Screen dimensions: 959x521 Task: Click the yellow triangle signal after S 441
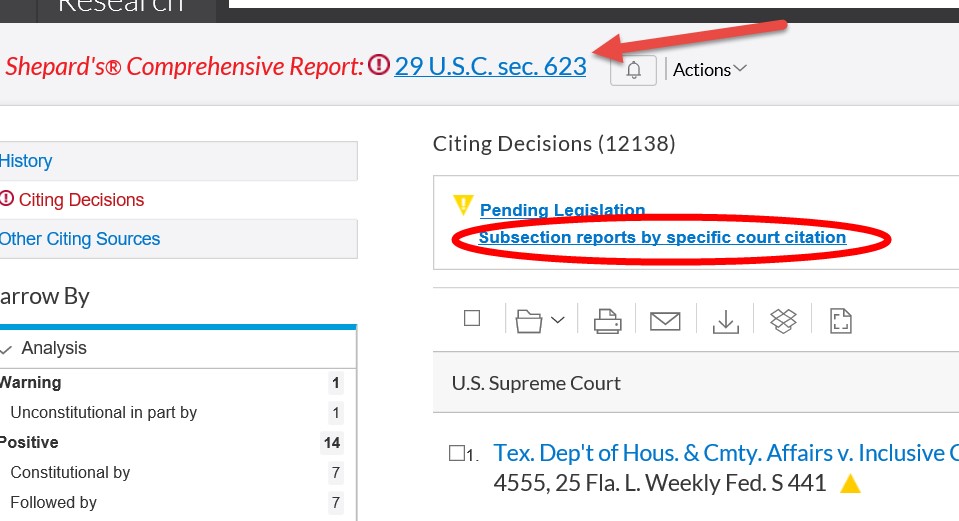tap(850, 484)
